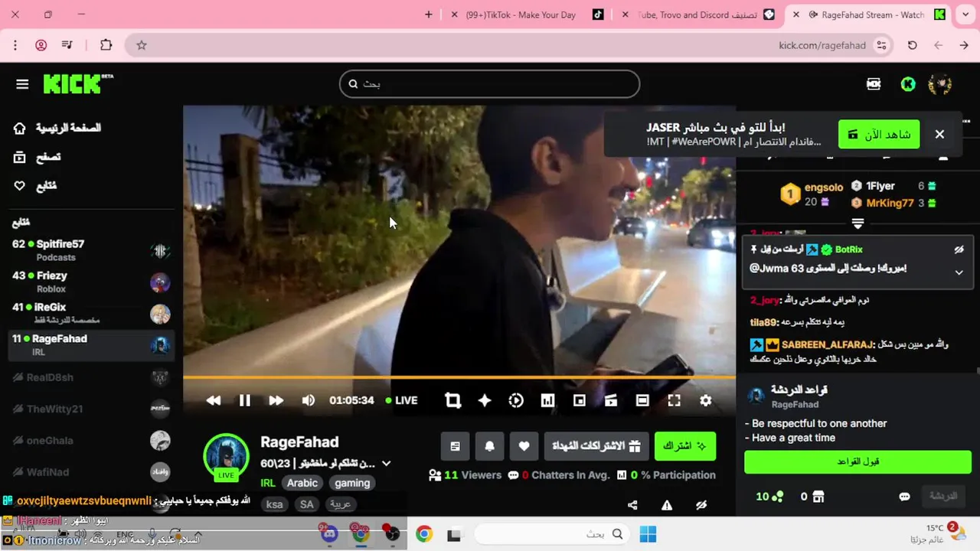Rewind the stream playback
The height and width of the screenshot is (551, 980).
[214, 400]
